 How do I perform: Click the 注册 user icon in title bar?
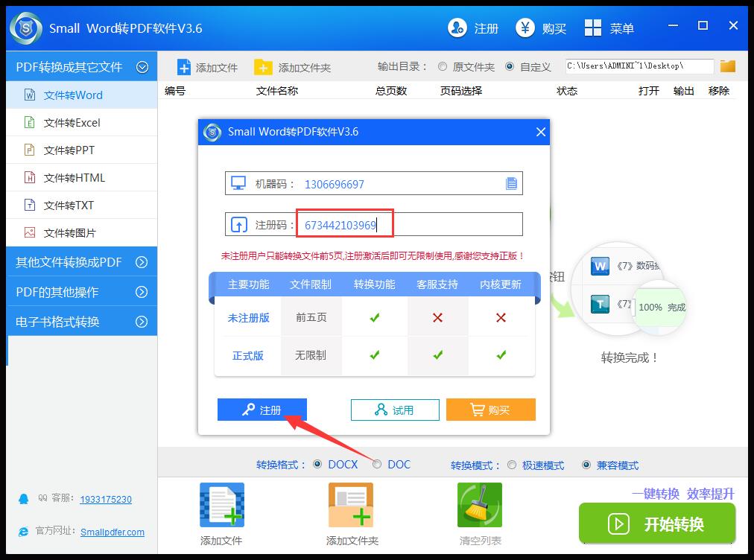tap(457, 28)
